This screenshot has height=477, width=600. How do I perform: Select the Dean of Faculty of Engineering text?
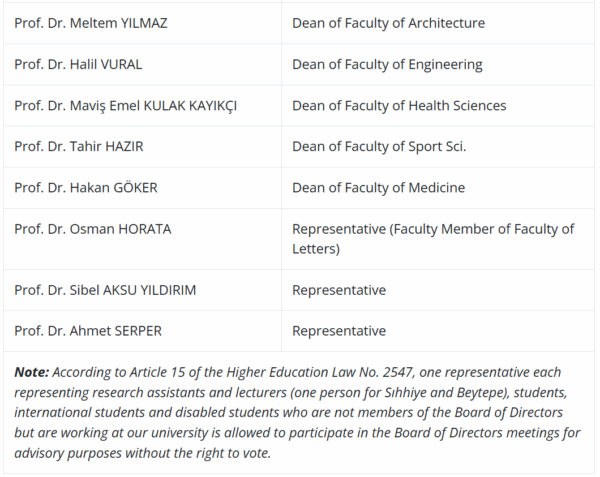pyautogui.click(x=387, y=64)
